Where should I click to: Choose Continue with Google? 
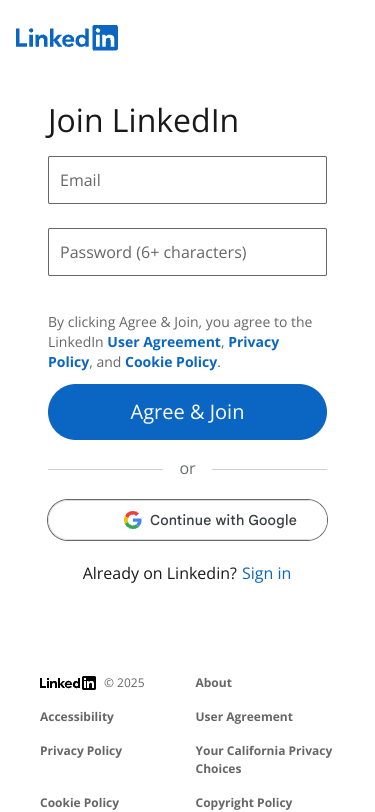(188, 520)
